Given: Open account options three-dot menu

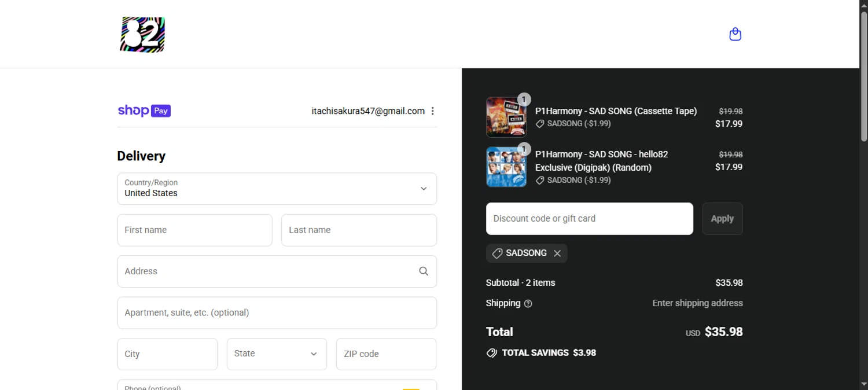Looking at the screenshot, I should (432, 111).
